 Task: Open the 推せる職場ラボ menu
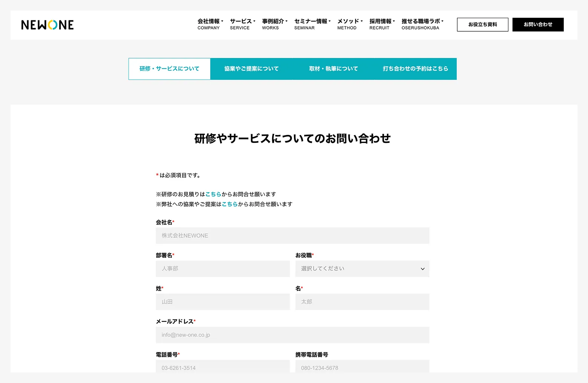pos(422,24)
